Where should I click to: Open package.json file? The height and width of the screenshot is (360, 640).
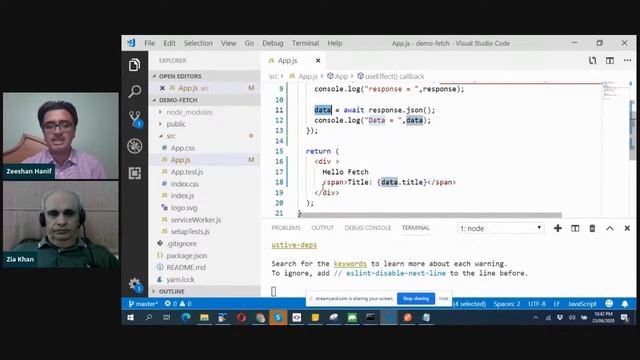[x=187, y=256]
